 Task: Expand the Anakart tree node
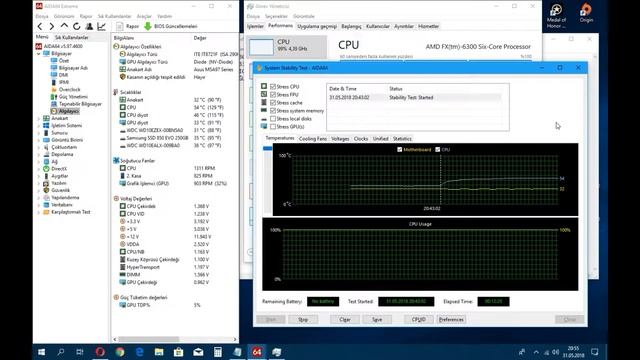click(x=39, y=118)
